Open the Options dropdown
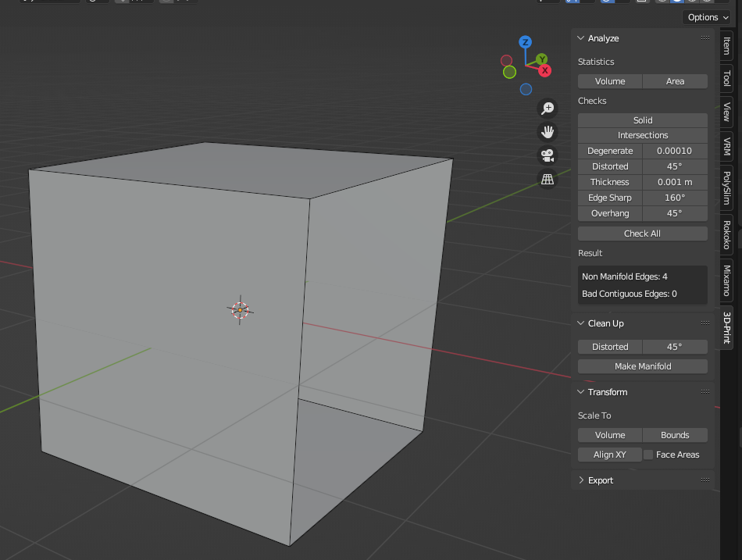Screen dimensions: 742x560 coord(707,17)
